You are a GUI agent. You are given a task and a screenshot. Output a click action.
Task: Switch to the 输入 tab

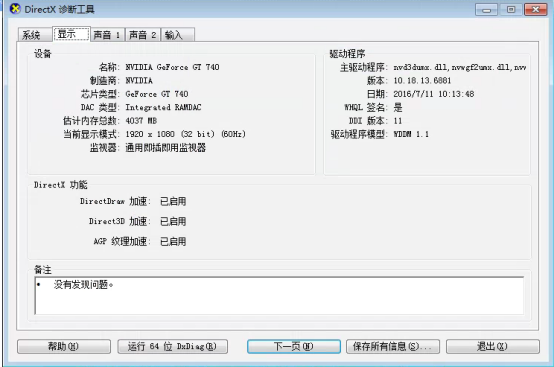(178, 35)
